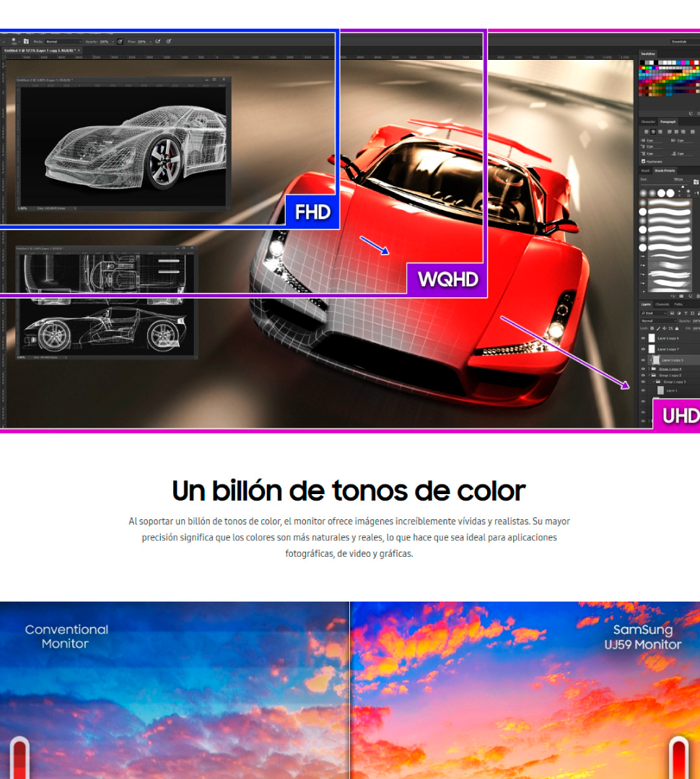The width and height of the screenshot is (700, 779).
Task: Click the pixel layer filter icon
Action: 671,313
